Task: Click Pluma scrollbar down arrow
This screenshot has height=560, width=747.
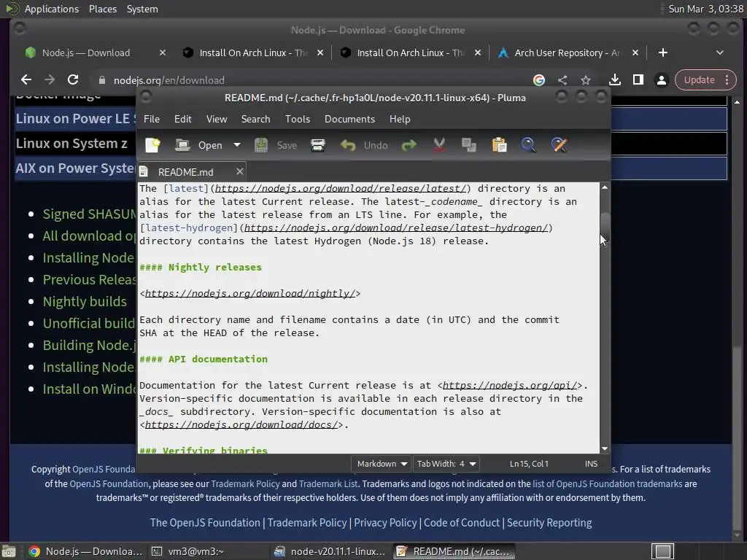Action: coord(605,448)
